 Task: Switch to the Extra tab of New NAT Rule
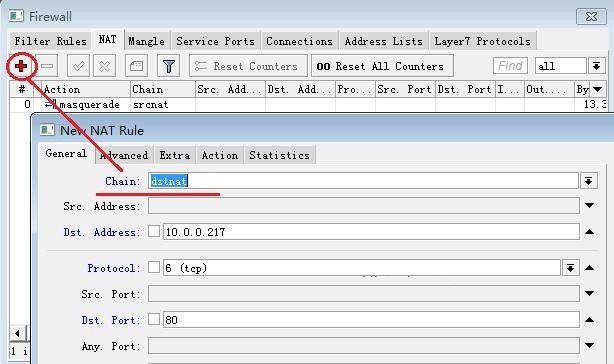tap(175, 155)
